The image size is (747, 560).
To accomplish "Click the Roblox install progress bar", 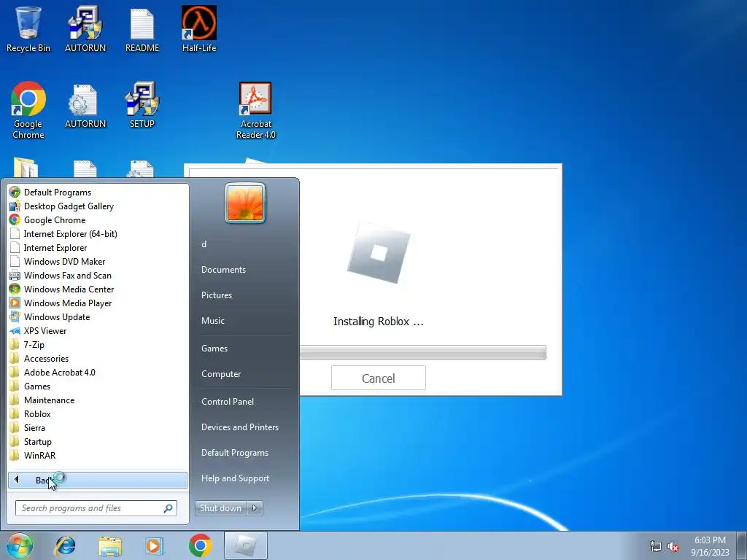I will tap(422, 352).
